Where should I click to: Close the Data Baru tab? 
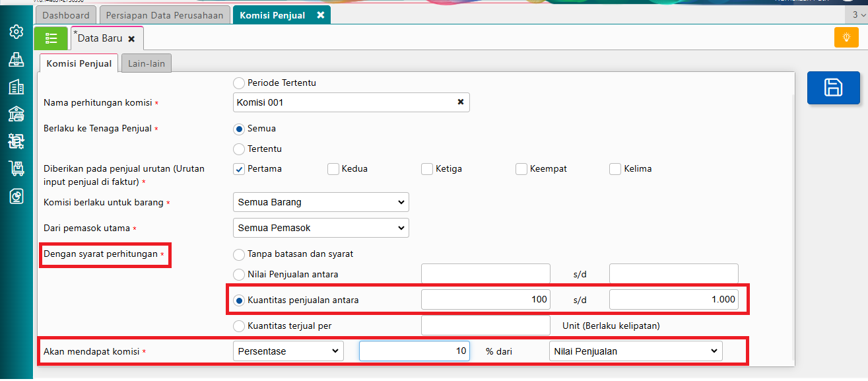[x=131, y=39]
